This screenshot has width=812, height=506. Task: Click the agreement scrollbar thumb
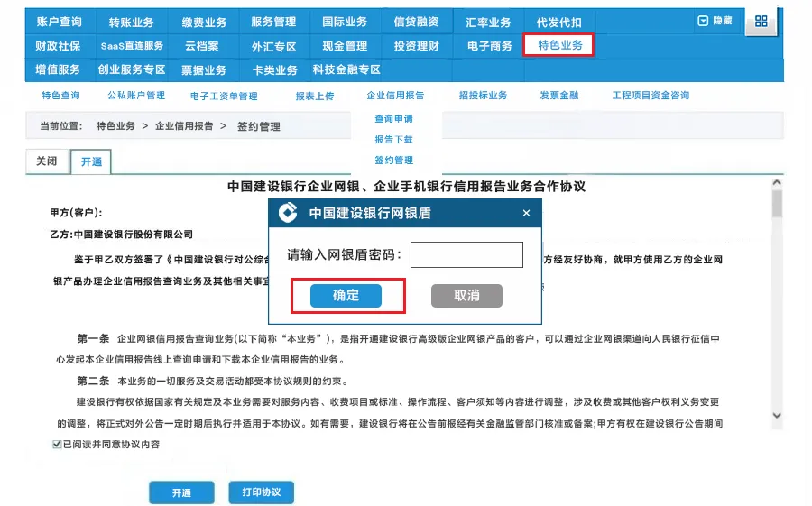[x=777, y=204]
